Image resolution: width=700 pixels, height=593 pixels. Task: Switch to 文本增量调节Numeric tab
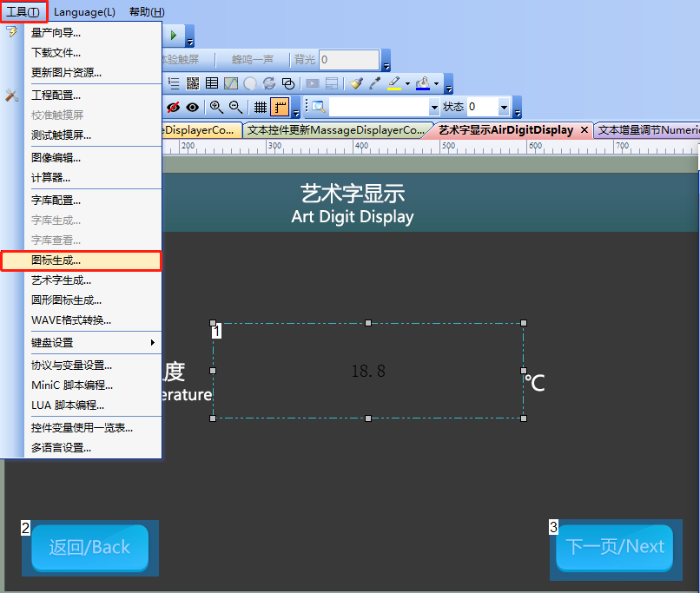point(647,130)
